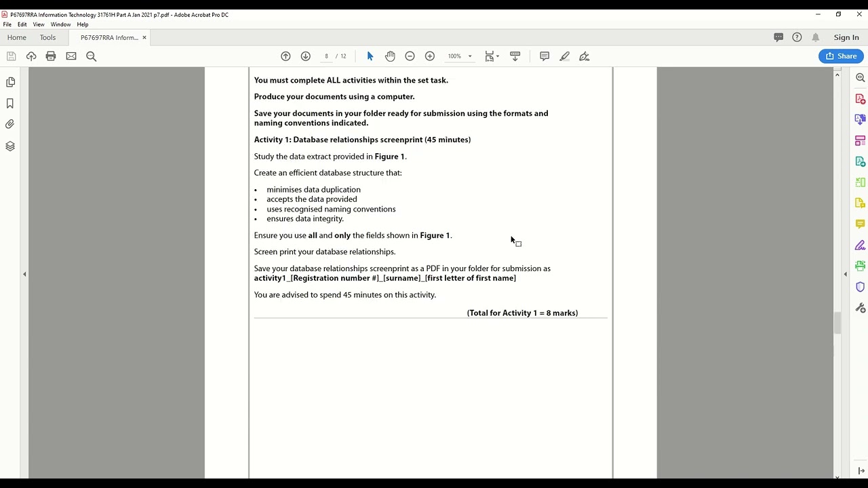The width and height of the screenshot is (868, 488).
Task: Open the Attachments paperclip panel
Action: click(x=10, y=124)
